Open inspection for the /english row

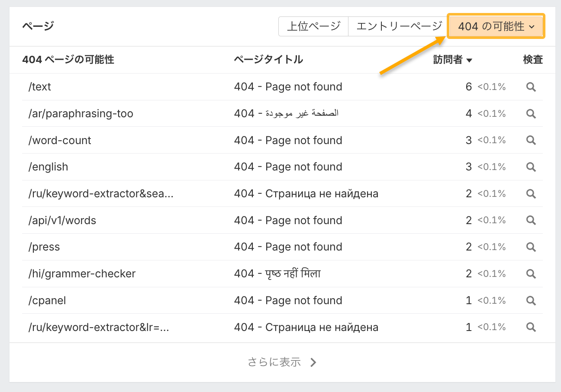click(531, 167)
